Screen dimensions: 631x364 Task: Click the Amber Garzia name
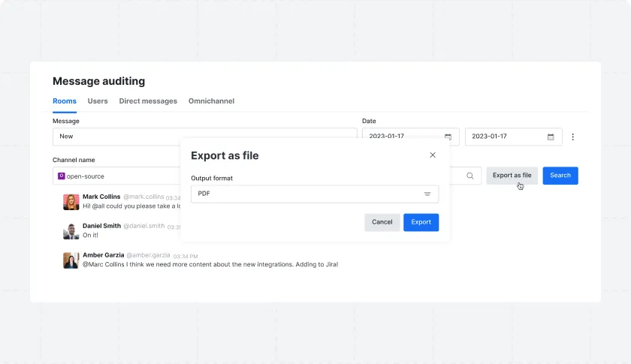(104, 255)
